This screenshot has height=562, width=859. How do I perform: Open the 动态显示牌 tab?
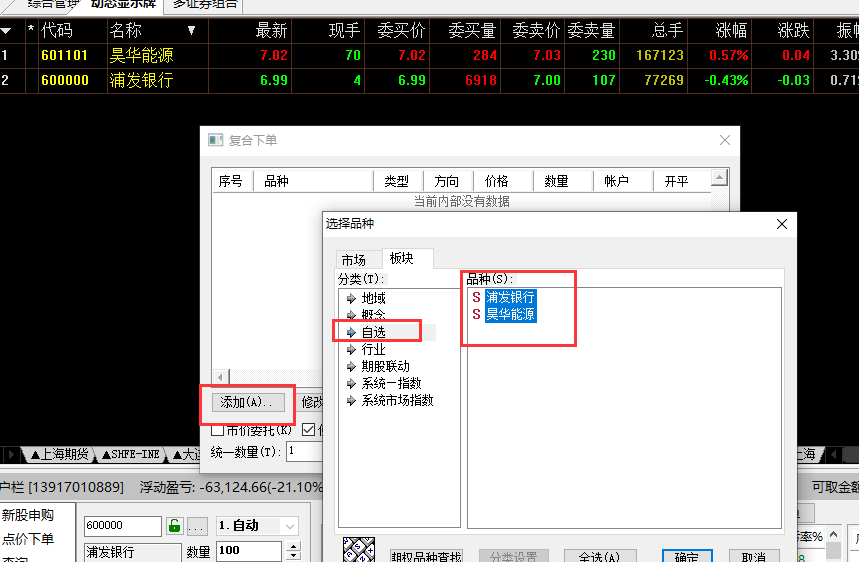click(123, 4)
